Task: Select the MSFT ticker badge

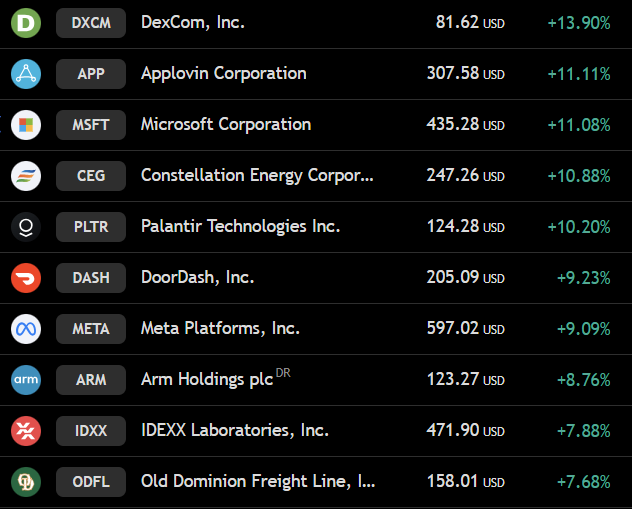Action: tap(91, 125)
